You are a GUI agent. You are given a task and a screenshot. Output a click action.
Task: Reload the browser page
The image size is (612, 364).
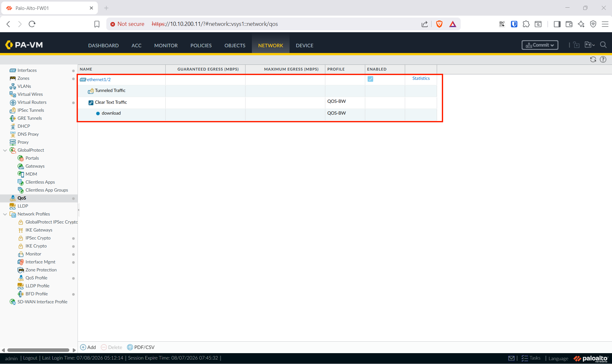[32, 24]
